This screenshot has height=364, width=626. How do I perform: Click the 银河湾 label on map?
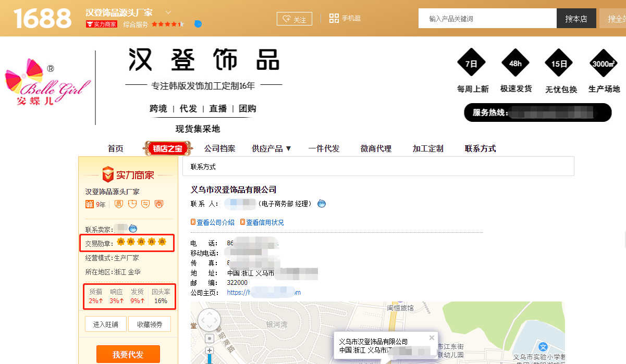tap(276, 324)
